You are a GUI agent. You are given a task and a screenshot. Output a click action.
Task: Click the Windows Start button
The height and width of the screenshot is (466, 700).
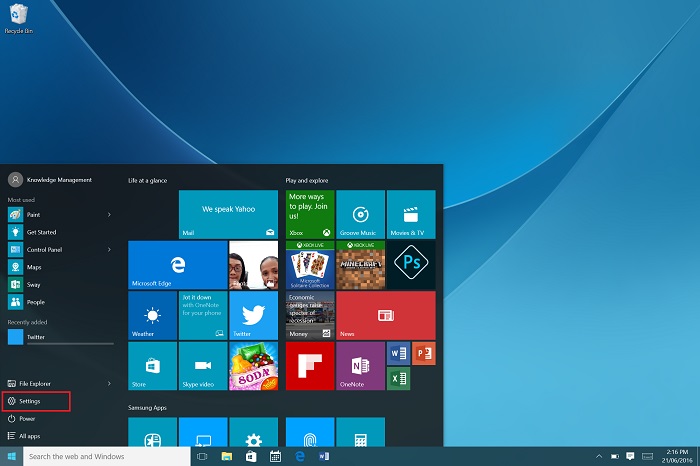12,456
